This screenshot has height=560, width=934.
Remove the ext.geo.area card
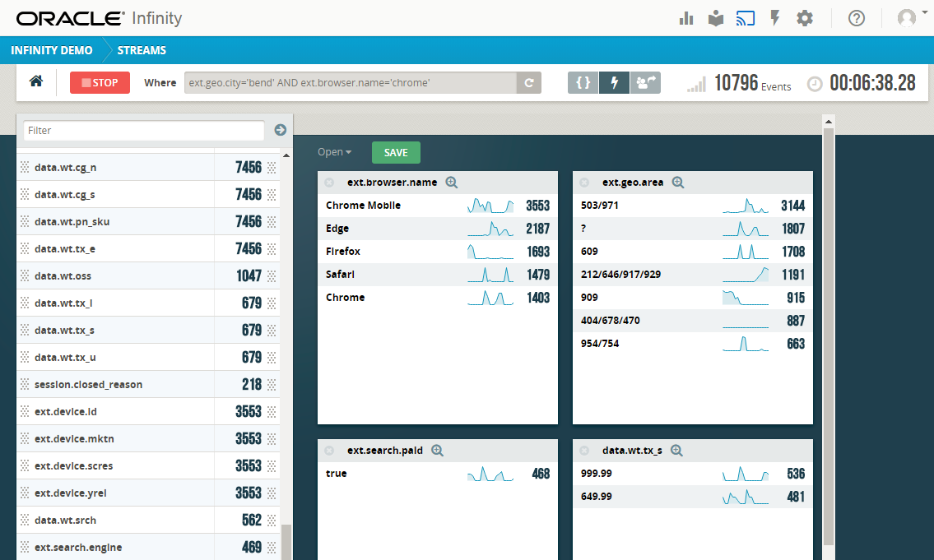584,183
